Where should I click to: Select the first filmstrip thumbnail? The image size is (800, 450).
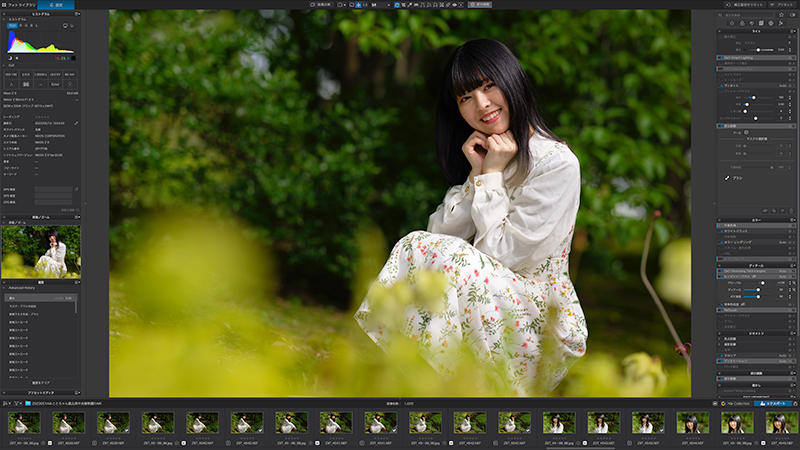(24, 423)
